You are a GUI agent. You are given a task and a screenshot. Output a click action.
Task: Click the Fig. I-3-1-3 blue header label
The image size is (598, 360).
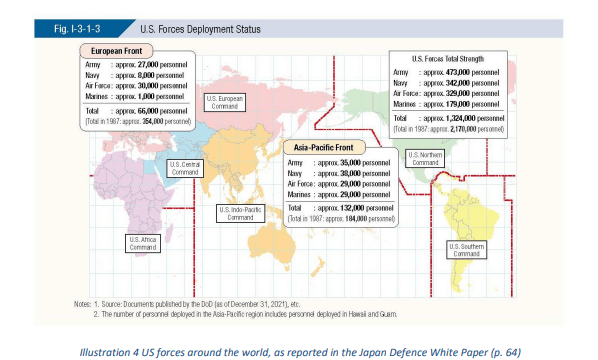77,29
